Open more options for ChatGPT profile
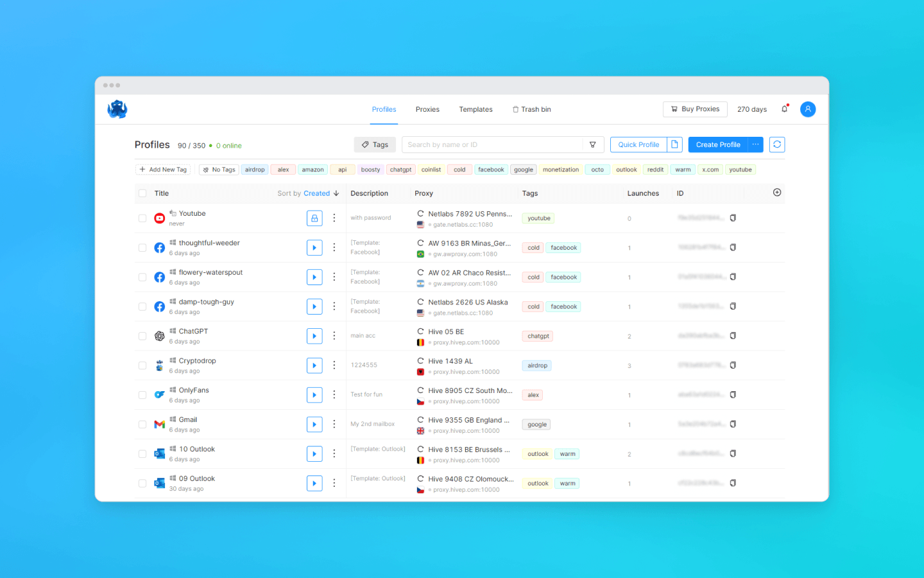The height and width of the screenshot is (578, 924). tap(334, 336)
